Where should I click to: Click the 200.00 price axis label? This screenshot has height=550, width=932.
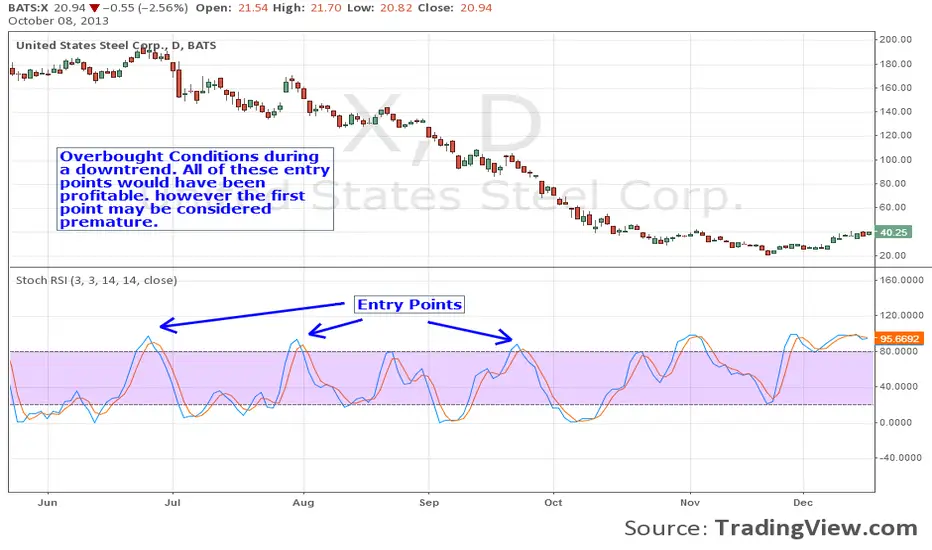pyautogui.click(x=896, y=39)
